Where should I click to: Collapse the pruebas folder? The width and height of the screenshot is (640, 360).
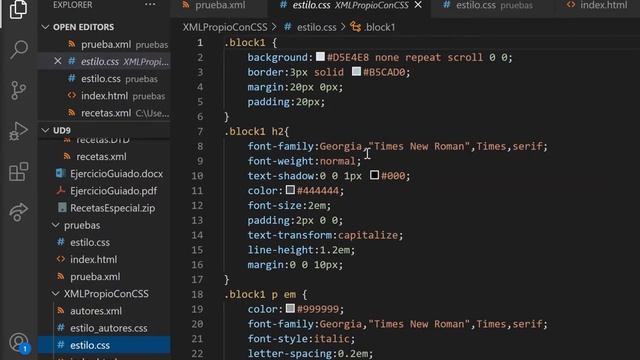[x=56, y=225]
